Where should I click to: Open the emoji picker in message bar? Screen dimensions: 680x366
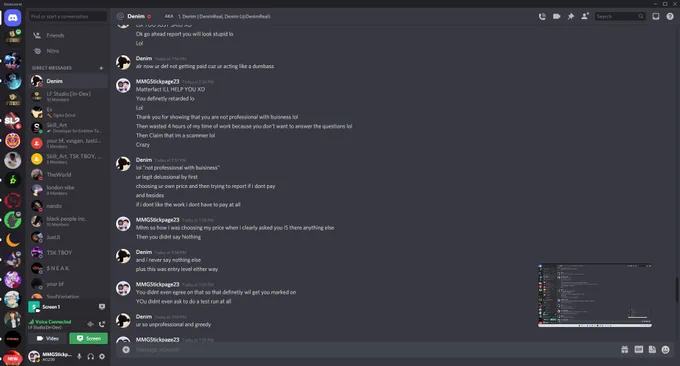click(665, 350)
